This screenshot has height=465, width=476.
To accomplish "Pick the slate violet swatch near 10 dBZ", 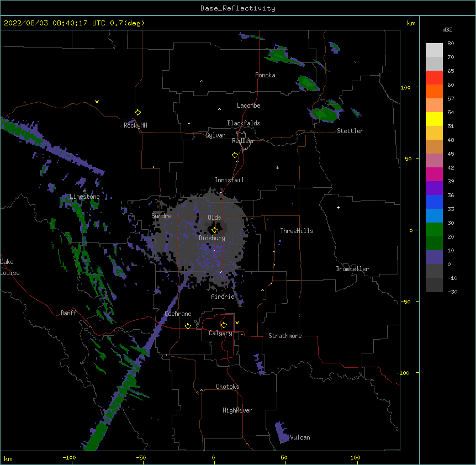I will pos(434,257).
